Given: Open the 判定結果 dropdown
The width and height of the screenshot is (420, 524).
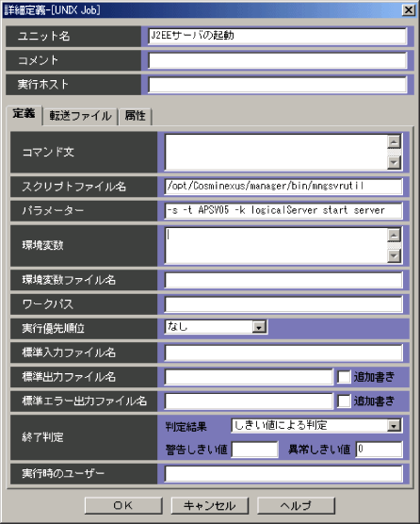Looking at the screenshot, I should coord(394,426).
